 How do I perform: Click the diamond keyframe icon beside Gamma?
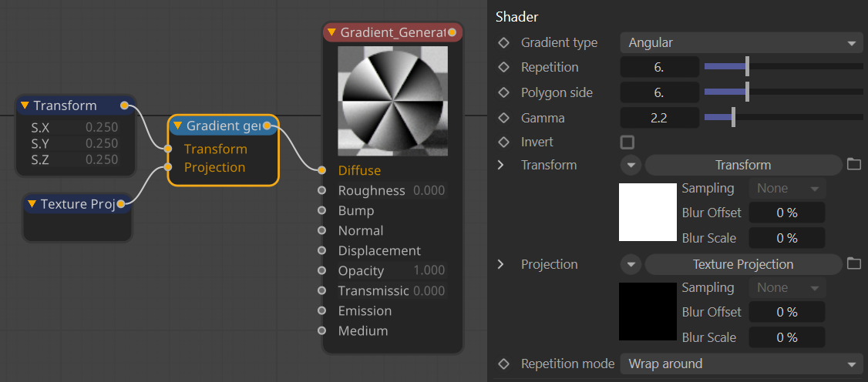tap(504, 118)
